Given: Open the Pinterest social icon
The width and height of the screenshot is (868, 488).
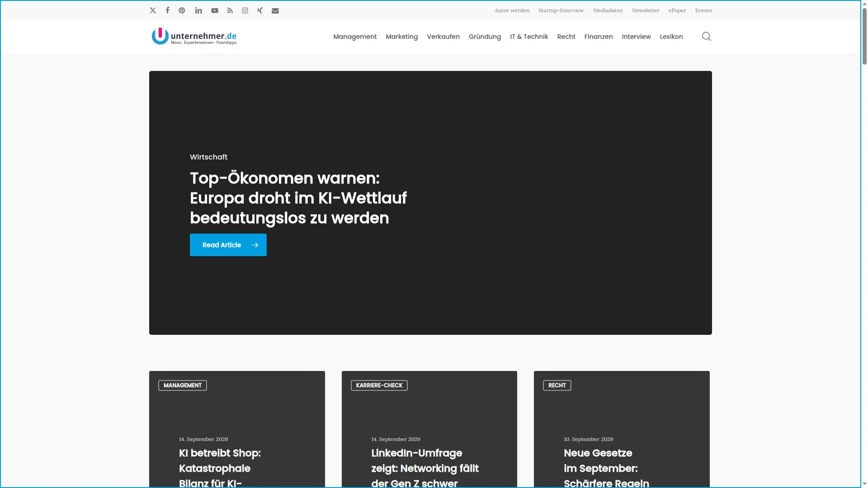Looking at the screenshot, I should coord(182,10).
